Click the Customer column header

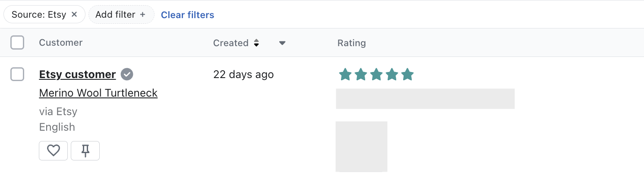click(x=60, y=43)
